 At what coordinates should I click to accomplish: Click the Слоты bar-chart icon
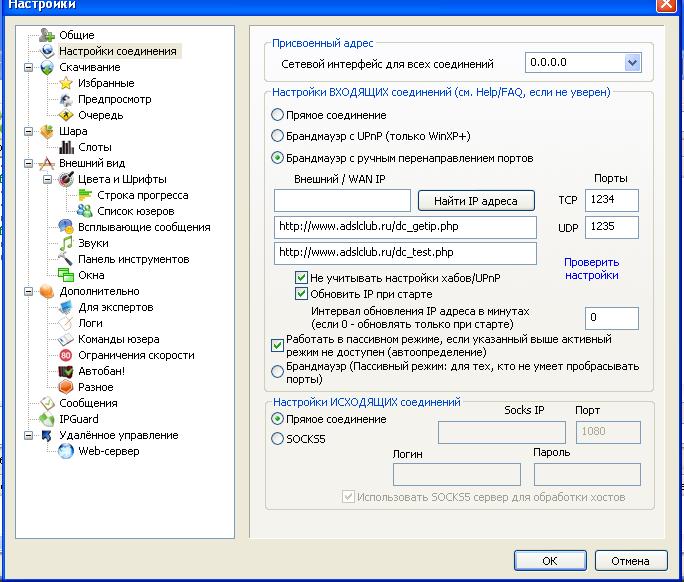[66, 147]
